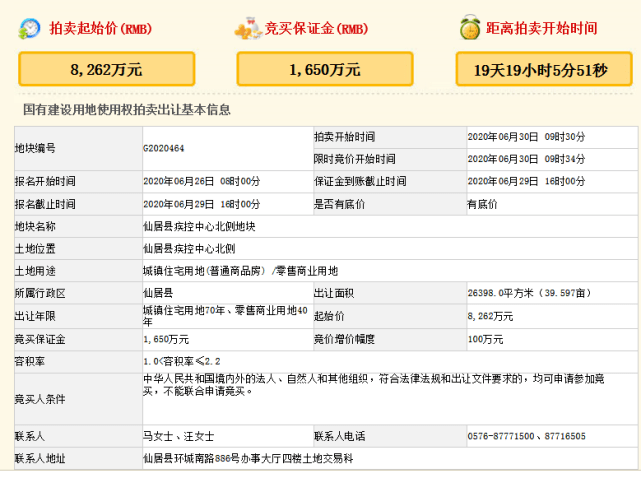Click the 距离拍卖开始时间 red heading
The height and width of the screenshot is (478, 641).
(x=543, y=28)
